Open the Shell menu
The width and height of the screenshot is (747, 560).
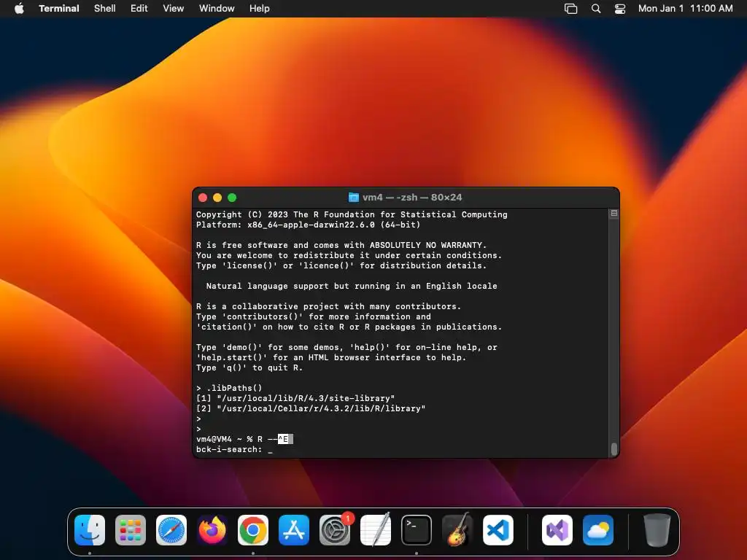105,8
